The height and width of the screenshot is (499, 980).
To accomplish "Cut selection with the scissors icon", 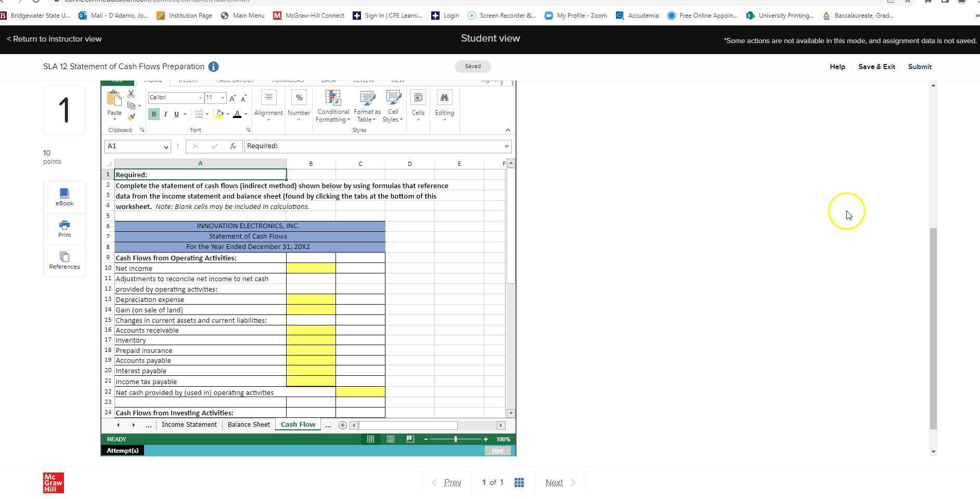I will coord(131,94).
